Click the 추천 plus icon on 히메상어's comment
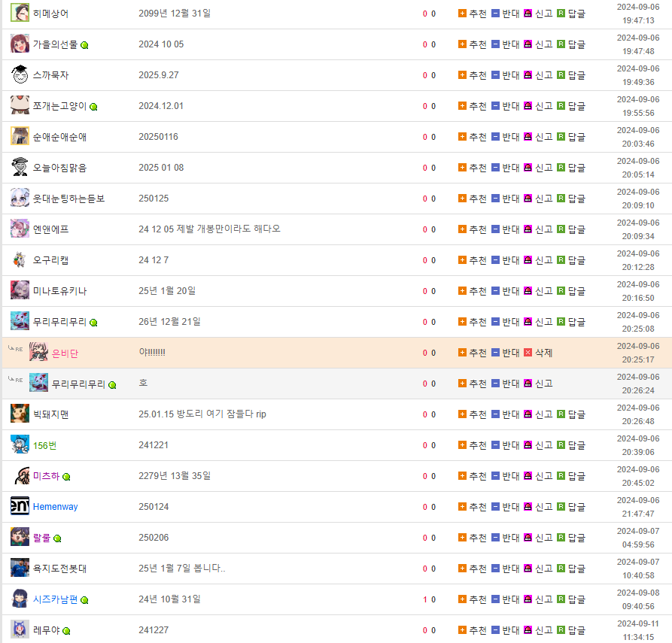The height and width of the screenshot is (643, 672). click(x=462, y=14)
